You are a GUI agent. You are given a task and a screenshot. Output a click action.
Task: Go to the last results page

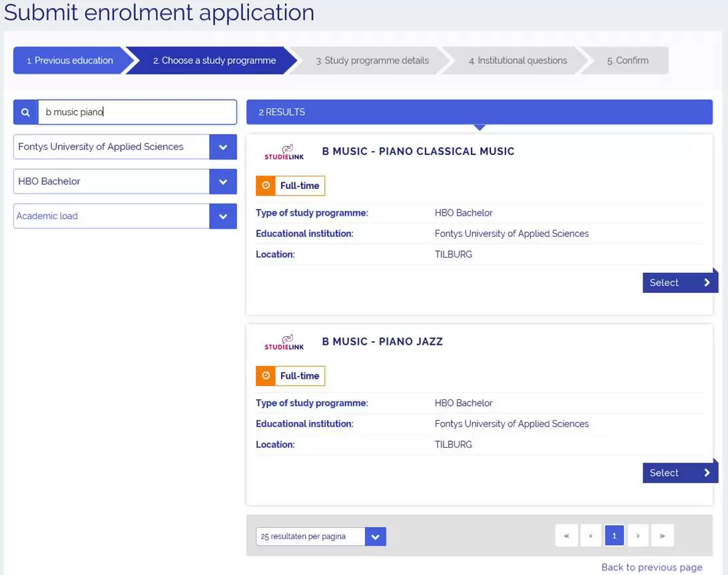tap(662, 536)
